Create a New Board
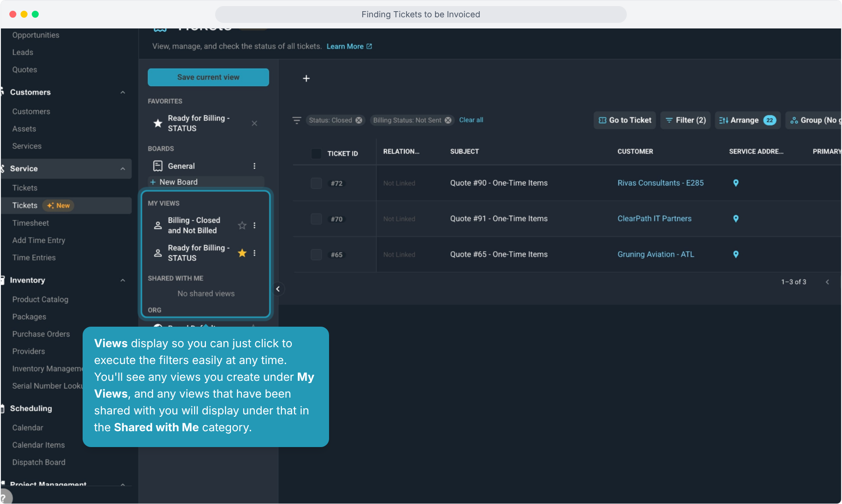This screenshot has width=842, height=504. tap(206, 182)
